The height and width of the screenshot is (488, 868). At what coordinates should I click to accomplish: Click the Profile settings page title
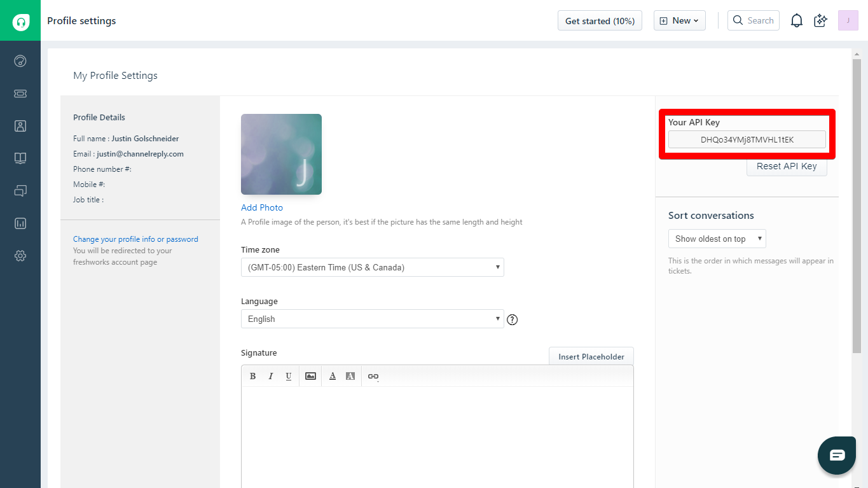pyautogui.click(x=81, y=21)
